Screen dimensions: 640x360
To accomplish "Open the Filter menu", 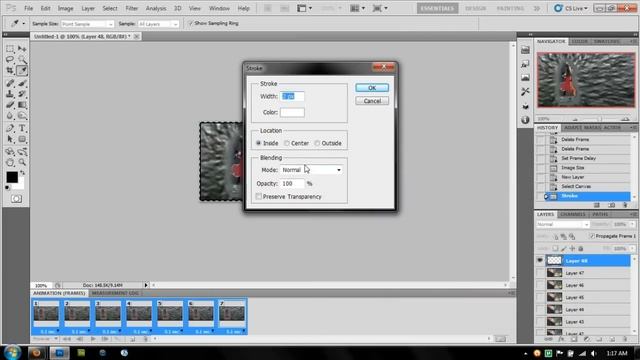I will tap(131, 8).
